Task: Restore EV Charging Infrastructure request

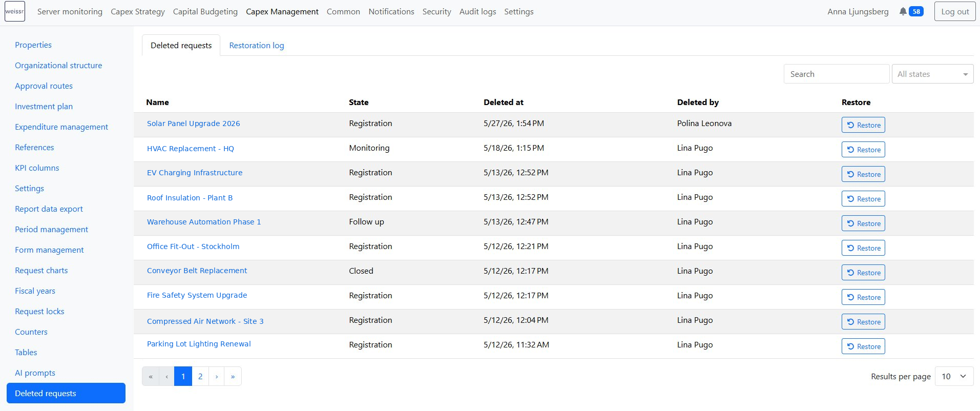Action: point(863,174)
